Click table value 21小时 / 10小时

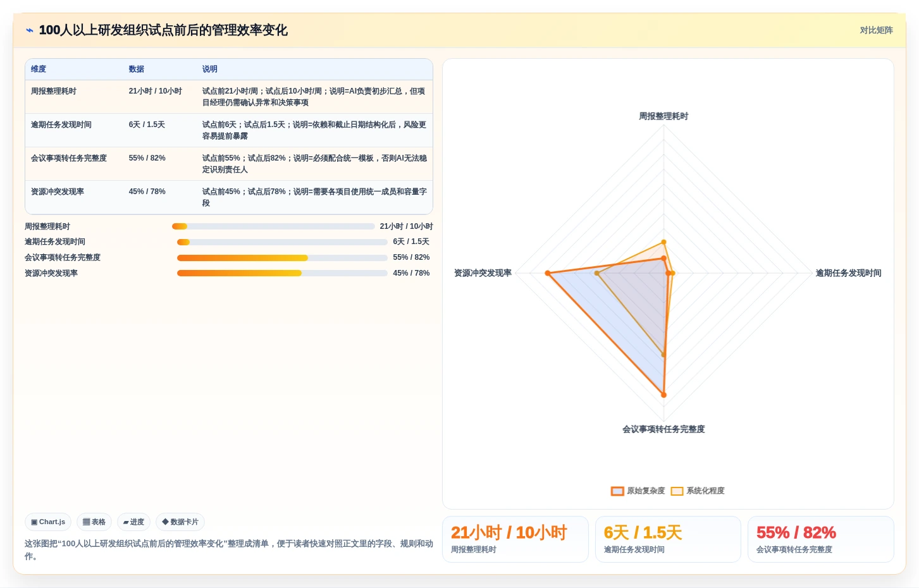pyautogui.click(x=156, y=92)
